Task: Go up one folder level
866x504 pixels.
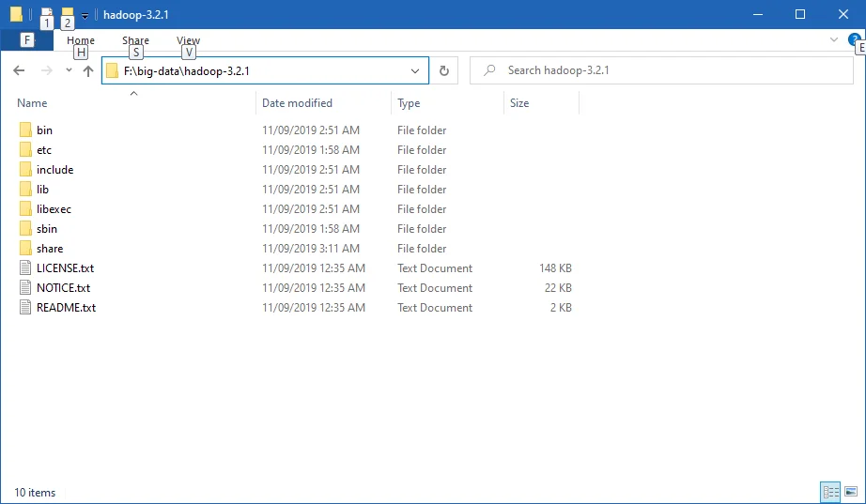Action: (88, 70)
